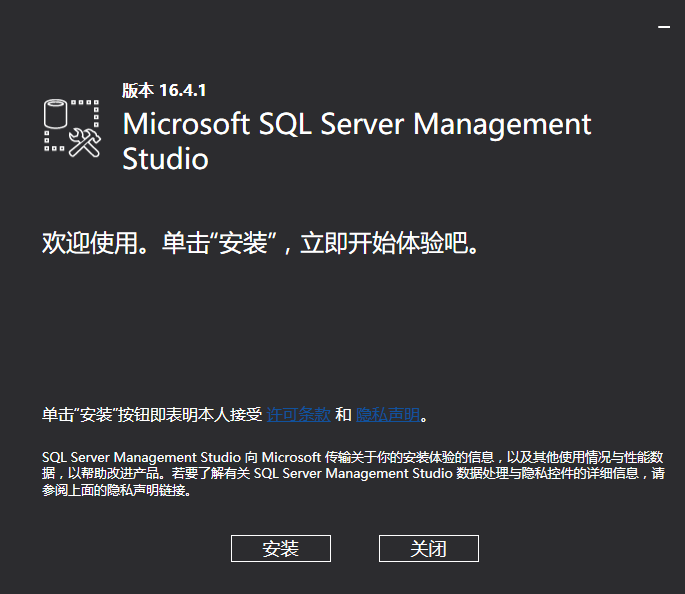Click the quoted "安装" in the welcome heading

click(242, 243)
